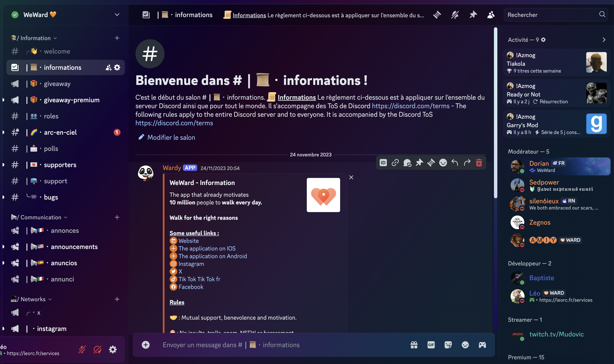Open emoji picker in message bar
This screenshot has width=614, height=364.
pyautogui.click(x=465, y=345)
